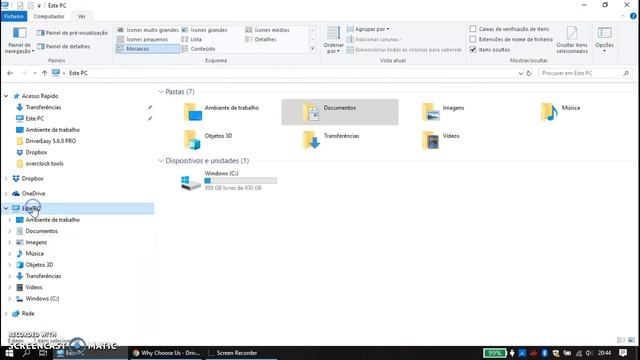
Task: Select the Música folder tile
Action: coord(560,112)
